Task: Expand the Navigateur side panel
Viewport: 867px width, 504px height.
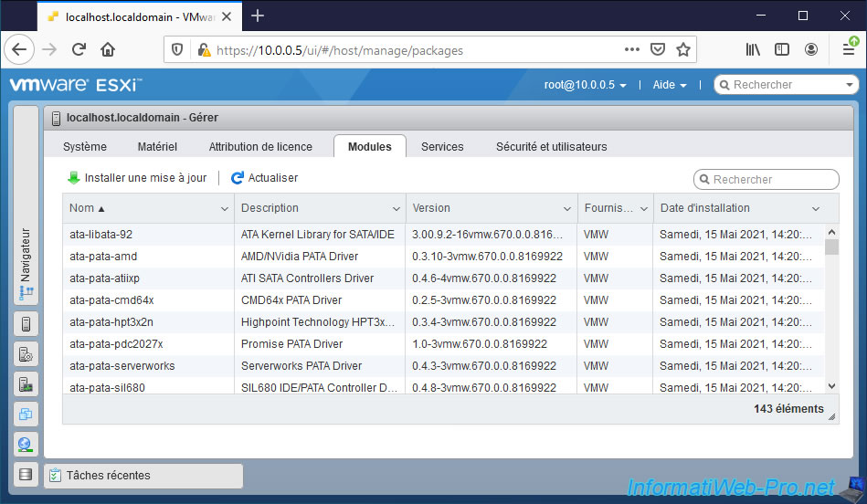Action: [26, 205]
